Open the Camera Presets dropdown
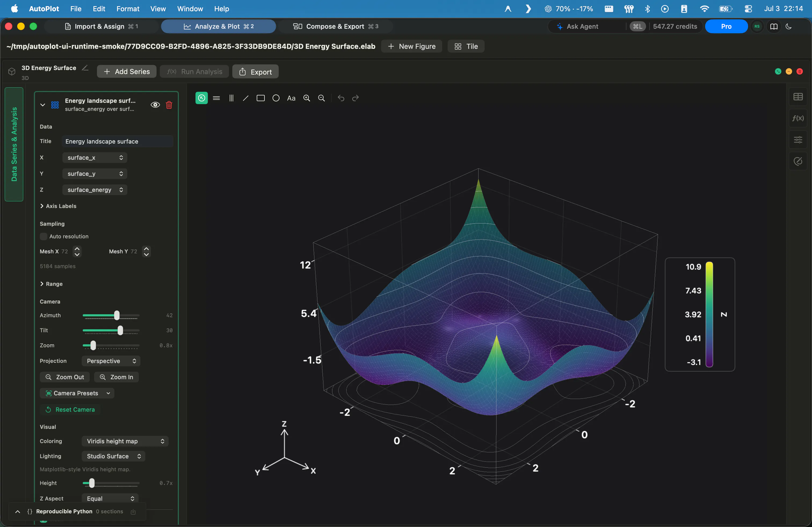The image size is (812, 527). (x=77, y=393)
